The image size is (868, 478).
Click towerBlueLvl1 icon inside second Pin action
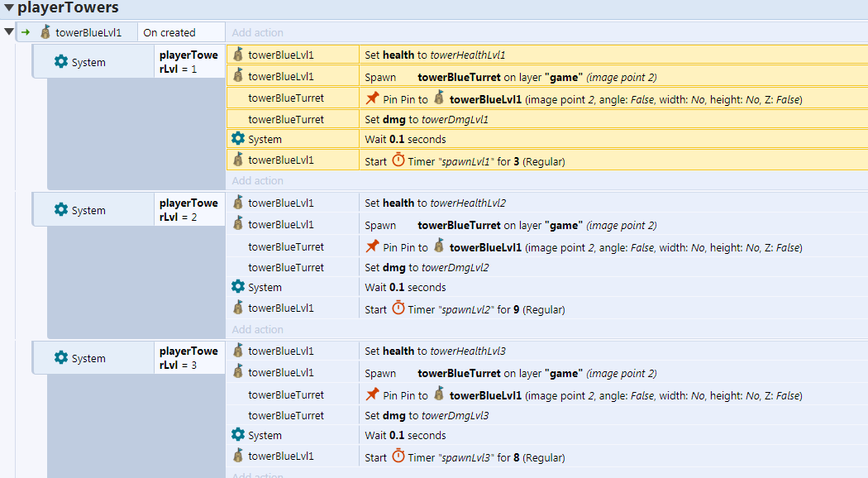point(439,246)
